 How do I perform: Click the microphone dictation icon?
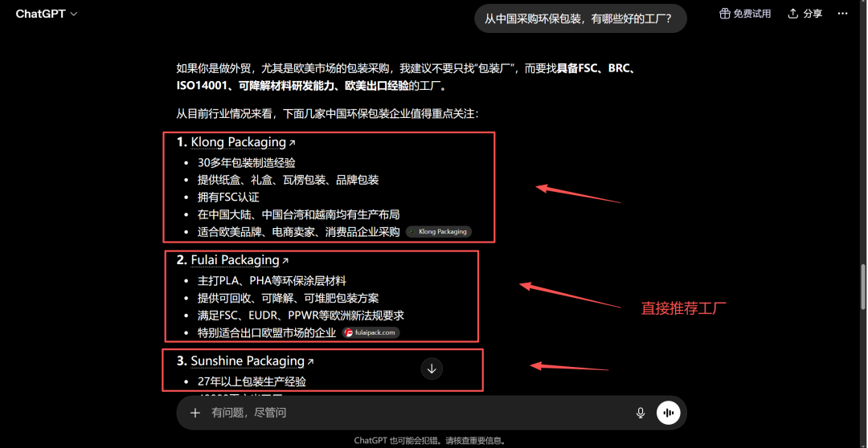pyautogui.click(x=641, y=413)
